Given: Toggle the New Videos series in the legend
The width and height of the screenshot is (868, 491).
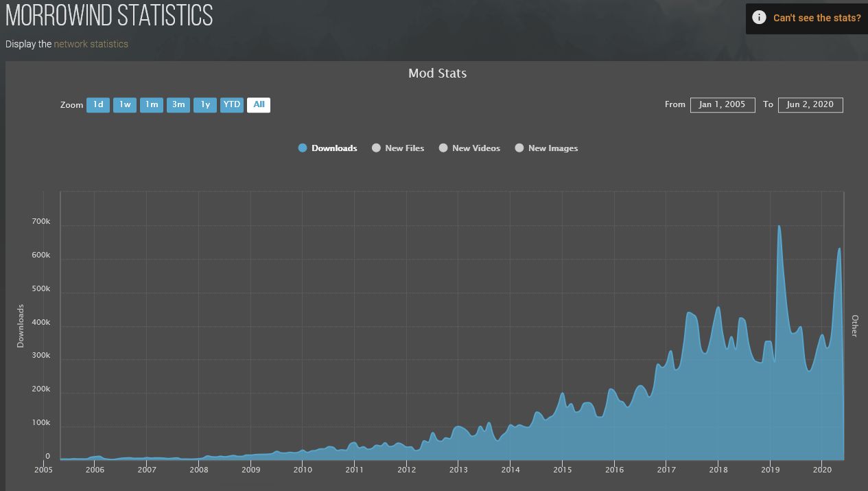Looking at the screenshot, I should (x=469, y=148).
